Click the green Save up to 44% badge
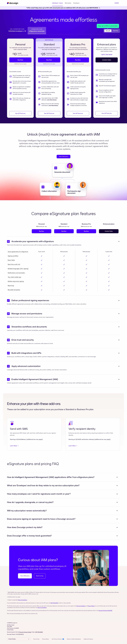Screen dimensions: 127x644 [x=108, y=26]
